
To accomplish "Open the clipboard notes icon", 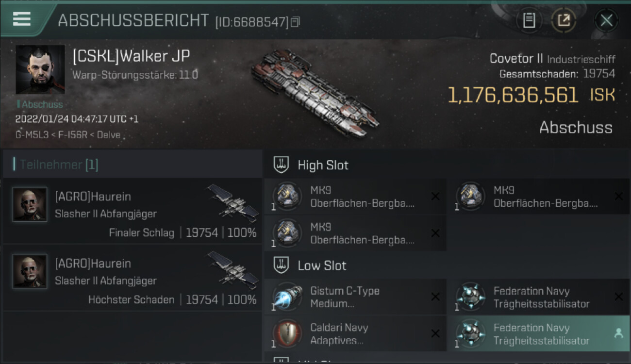I will click(x=529, y=20).
